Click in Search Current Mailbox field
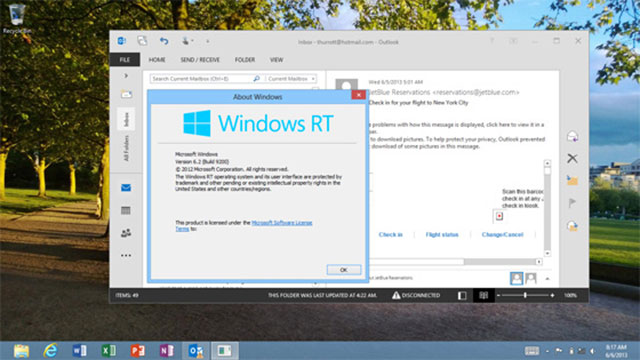The height and width of the screenshot is (360, 640). point(201,78)
